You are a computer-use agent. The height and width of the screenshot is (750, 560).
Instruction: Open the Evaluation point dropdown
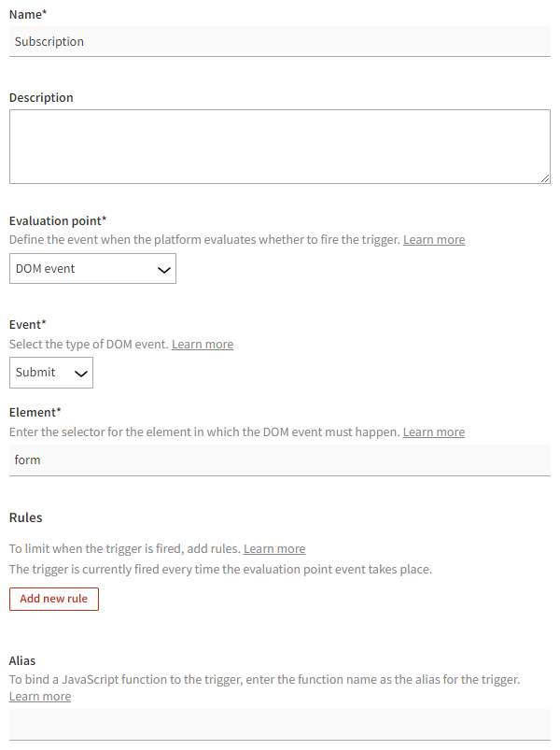tap(91, 268)
